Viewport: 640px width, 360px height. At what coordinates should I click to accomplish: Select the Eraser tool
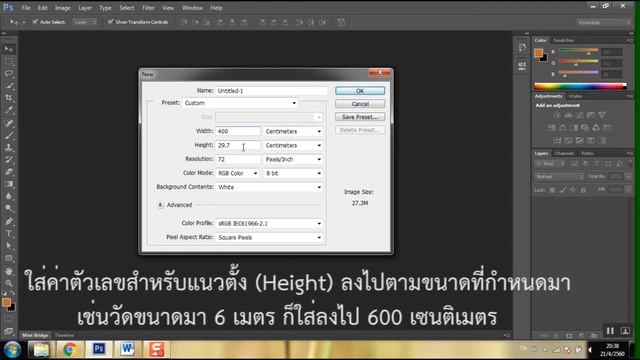pyautogui.click(x=9, y=172)
